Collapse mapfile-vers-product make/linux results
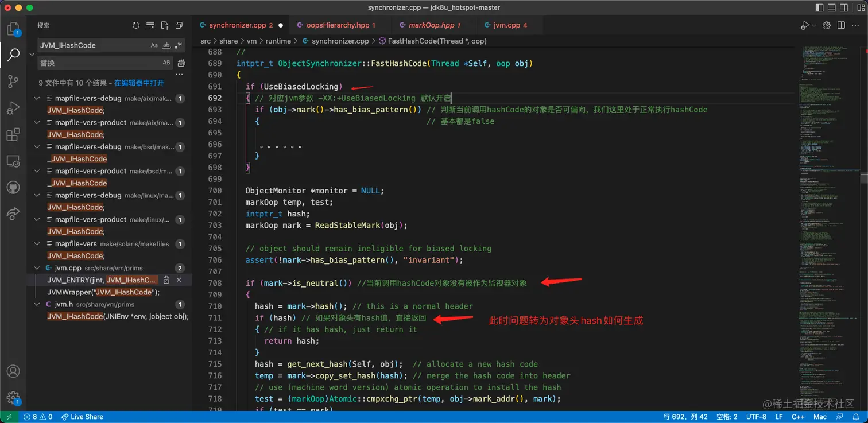This screenshot has height=423, width=868. coord(37,219)
